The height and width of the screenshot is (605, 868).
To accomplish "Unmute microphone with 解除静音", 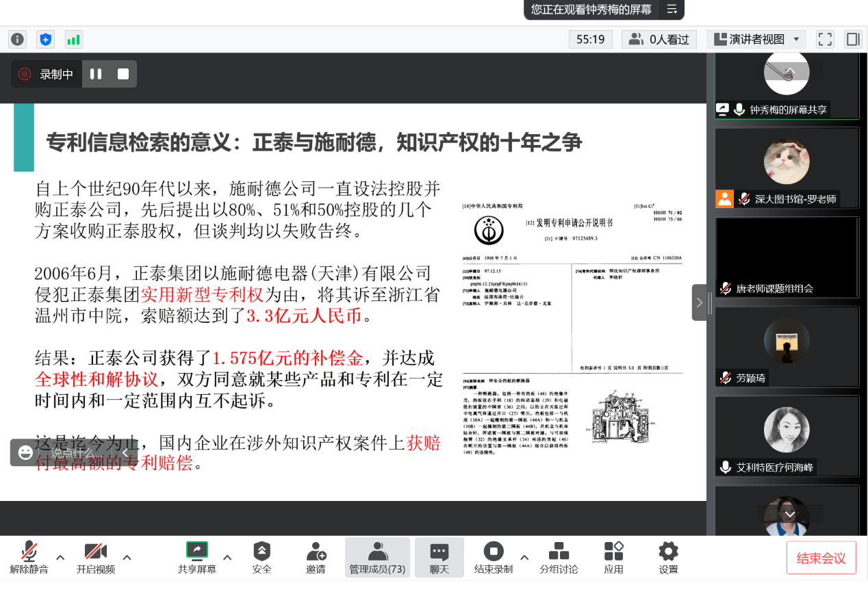I will [x=29, y=557].
